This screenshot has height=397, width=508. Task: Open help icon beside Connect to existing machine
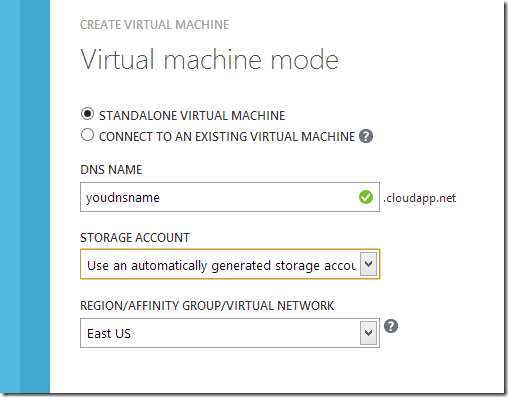366,136
